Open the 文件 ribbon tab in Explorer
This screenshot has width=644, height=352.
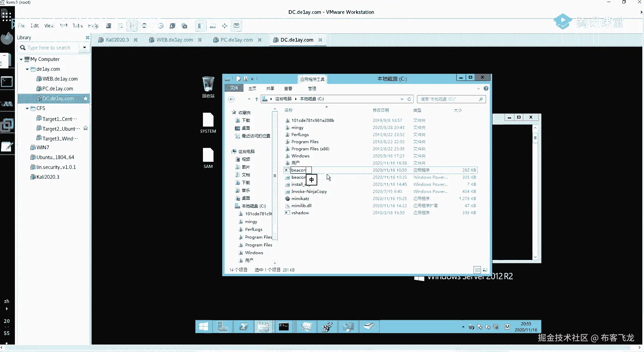[234, 88]
